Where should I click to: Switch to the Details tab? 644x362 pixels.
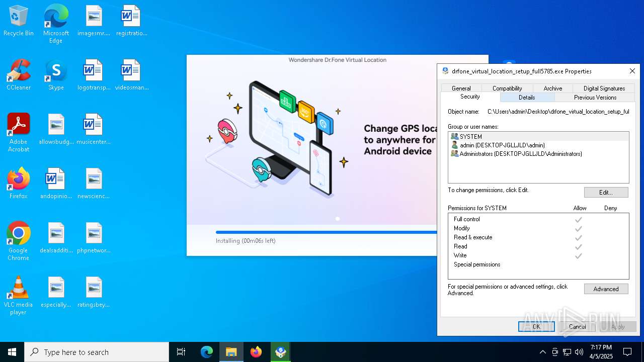pyautogui.click(x=527, y=98)
